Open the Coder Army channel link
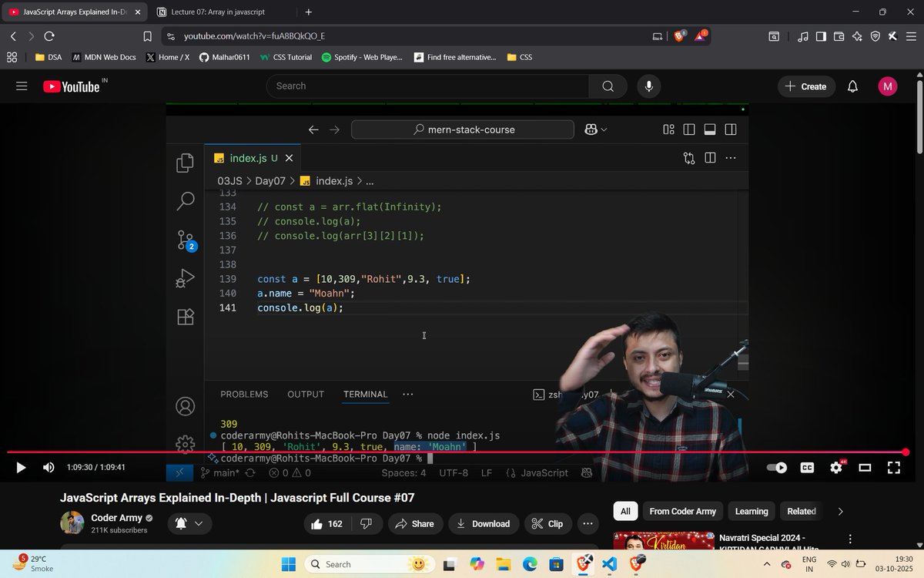 coord(111,517)
